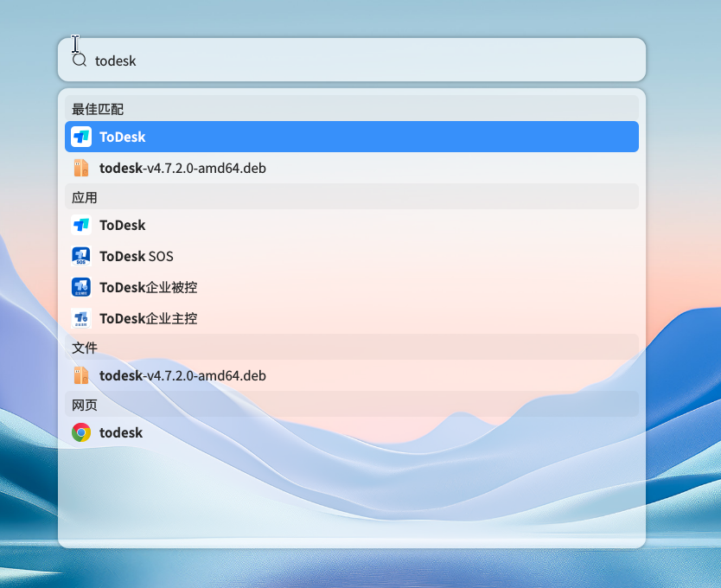Viewport: 721px width, 588px height.
Task: Click the 应用 section header
Action: coord(86,197)
